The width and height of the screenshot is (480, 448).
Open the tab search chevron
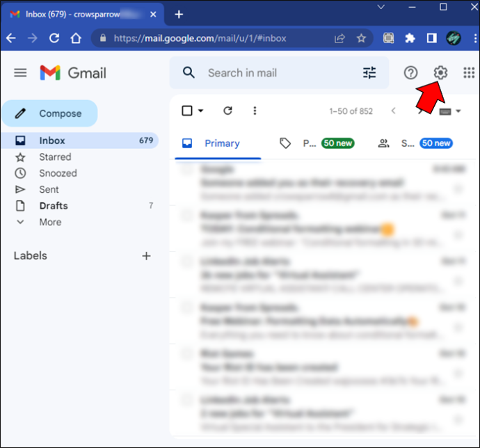coord(381,7)
